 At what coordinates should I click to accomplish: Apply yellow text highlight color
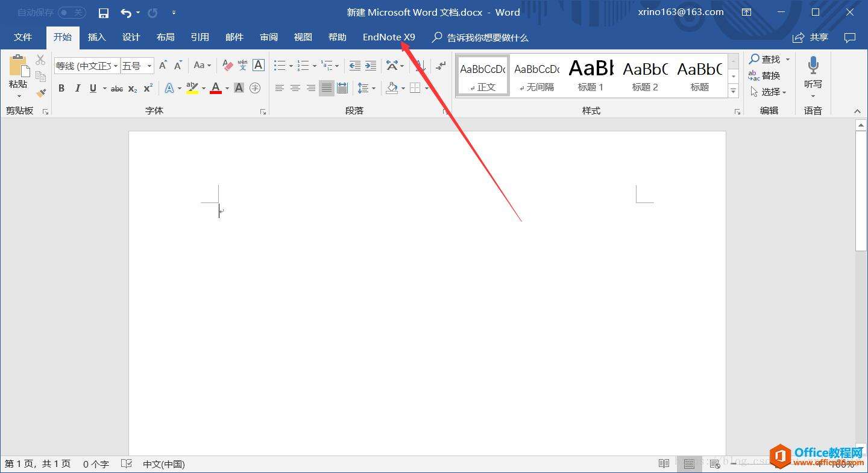pos(192,89)
